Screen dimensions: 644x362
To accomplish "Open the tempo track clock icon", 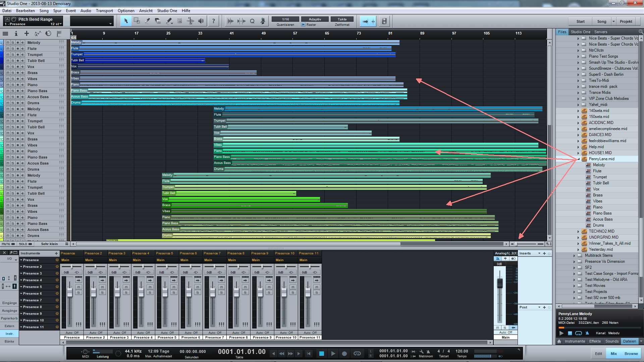I will 48,34.
